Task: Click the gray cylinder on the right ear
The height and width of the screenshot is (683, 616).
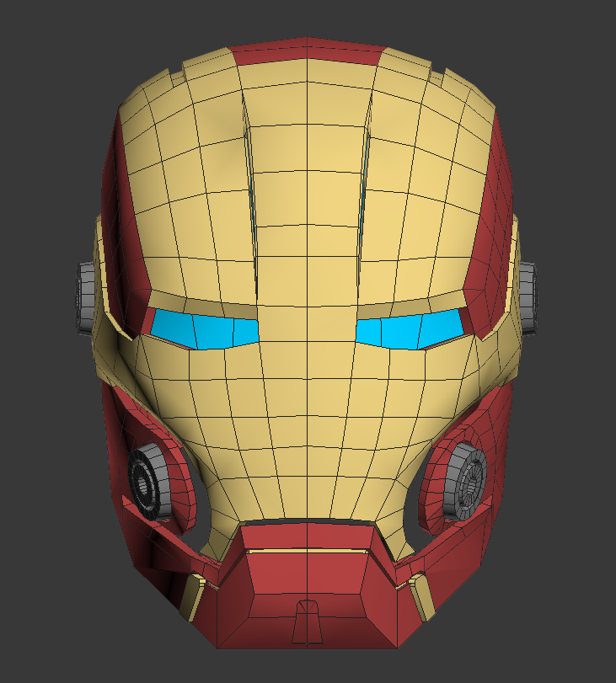Action: click(x=528, y=297)
